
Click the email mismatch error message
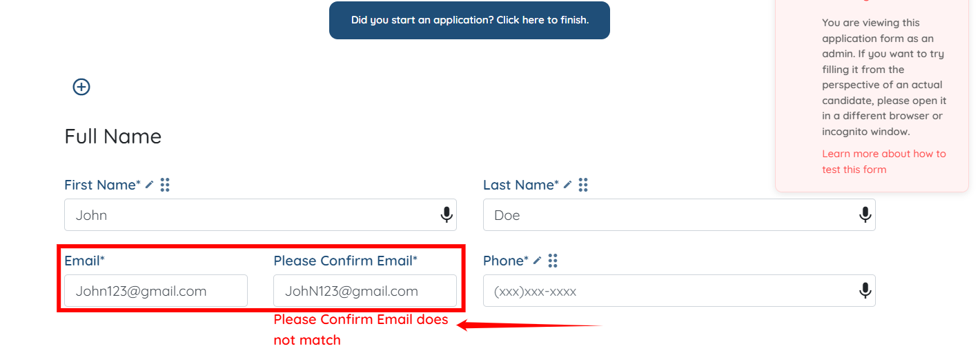point(361,330)
